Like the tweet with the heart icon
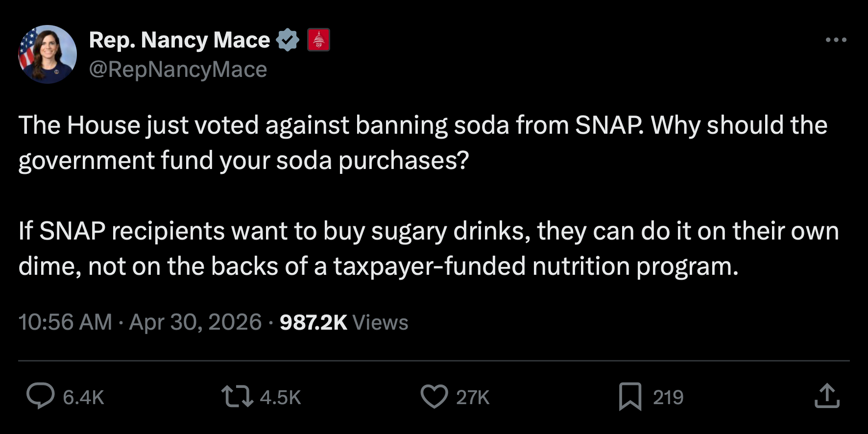 434,396
